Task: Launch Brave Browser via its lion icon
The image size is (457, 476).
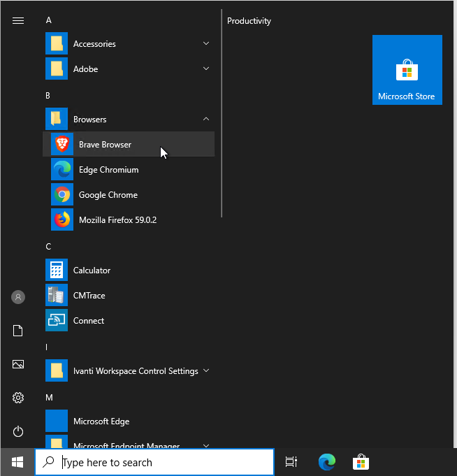Action: pyautogui.click(x=62, y=144)
